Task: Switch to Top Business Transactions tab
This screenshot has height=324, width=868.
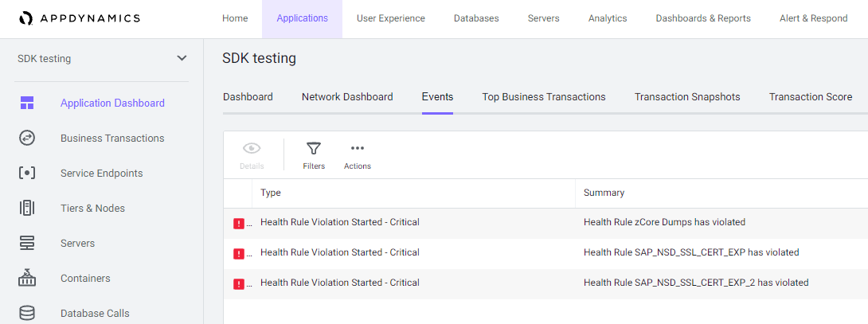Action: 544,97
